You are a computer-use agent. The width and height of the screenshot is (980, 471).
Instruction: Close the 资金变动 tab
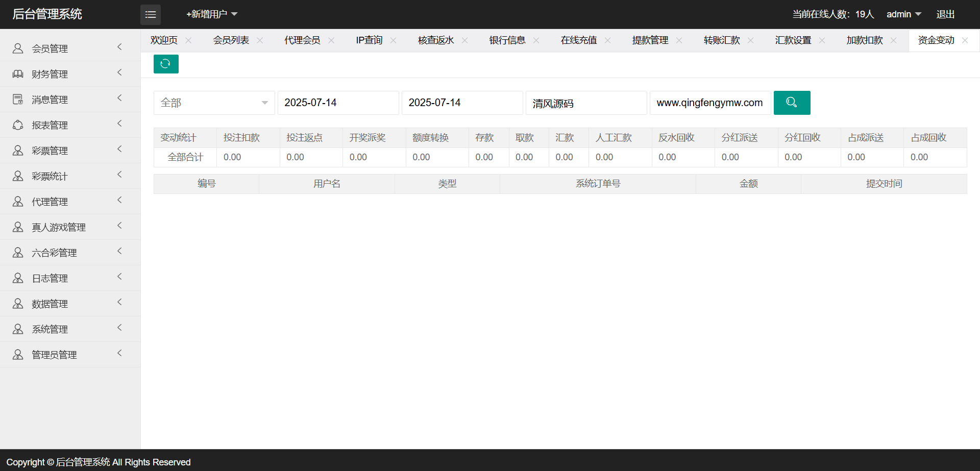[965, 40]
